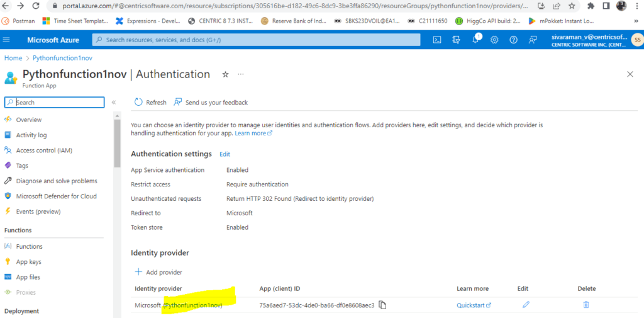Open portal settings gear
The height and width of the screenshot is (318, 644).
494,40
